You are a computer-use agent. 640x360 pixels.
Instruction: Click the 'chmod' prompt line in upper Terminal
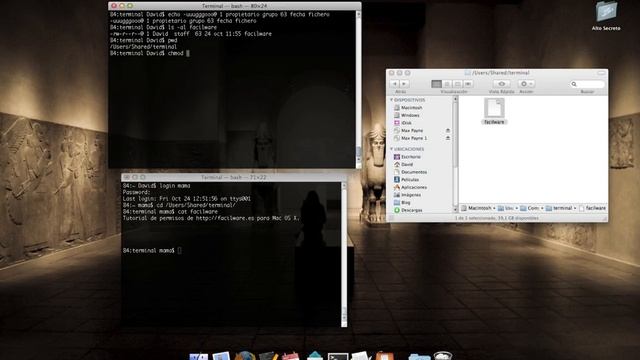[x=149, y=53]
